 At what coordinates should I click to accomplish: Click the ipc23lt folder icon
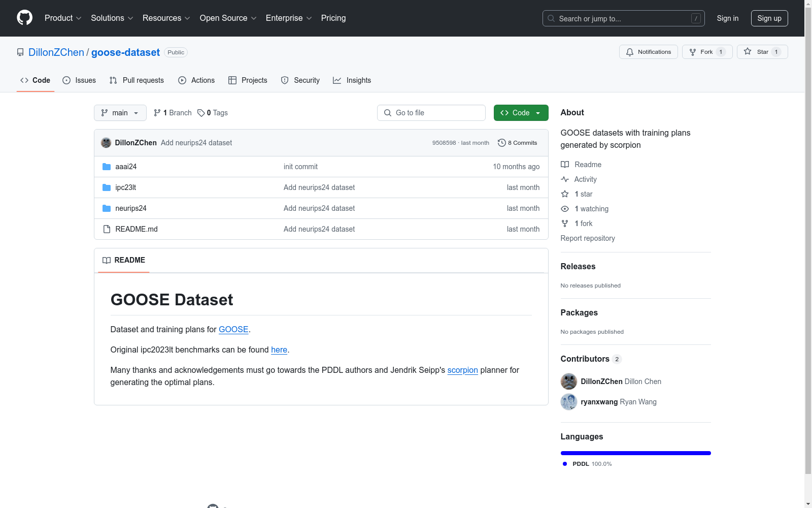(x=107, y=187)
